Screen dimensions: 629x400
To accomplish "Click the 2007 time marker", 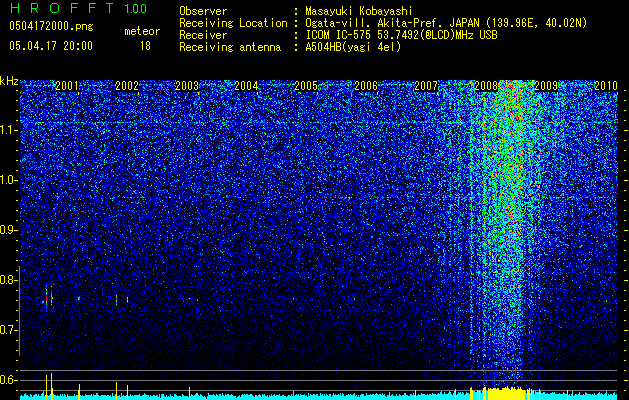I will [x=426, y=86].
